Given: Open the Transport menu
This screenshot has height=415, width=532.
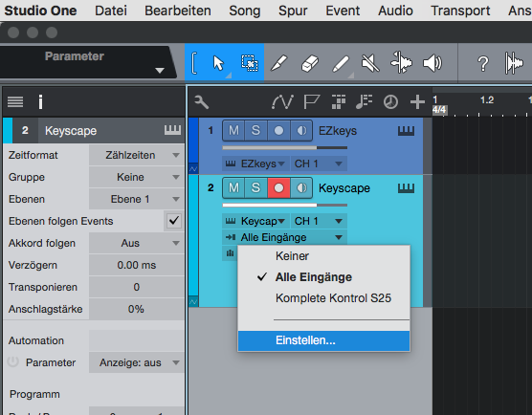Looking at the screenshot, I should (x=460, y=11).
